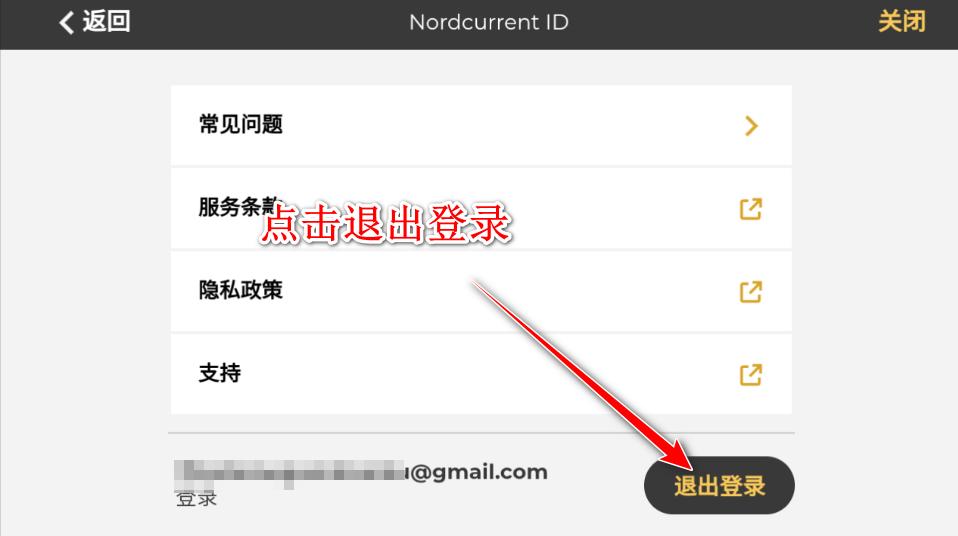Click external link icon for 服务条款
The height and width of the screenshot is (536, 958).
[751, 209]
